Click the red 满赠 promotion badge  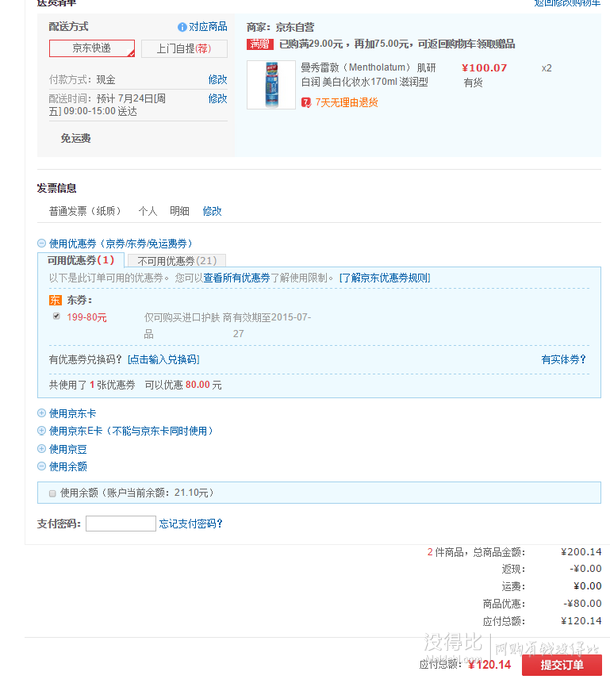pyautogui.click(x=260, y=44)
